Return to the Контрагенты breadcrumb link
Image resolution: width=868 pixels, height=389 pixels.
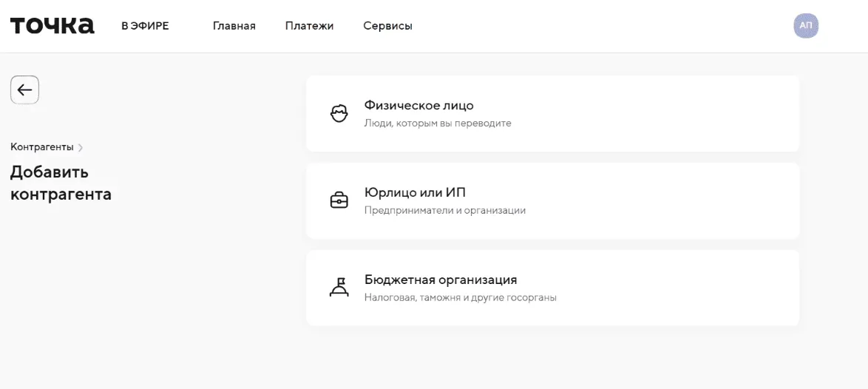coord(41,147)
